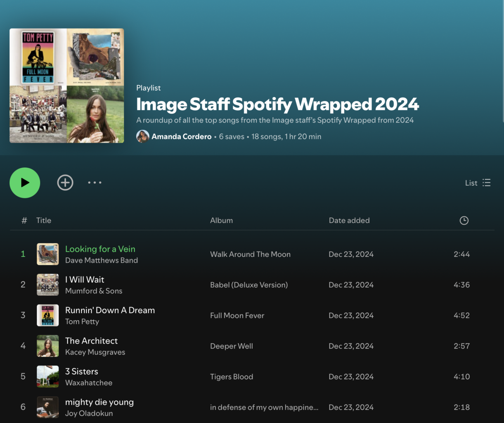This screenshot has width=504, height=423.
Task: Select the # column header
Action: [24, 220]
